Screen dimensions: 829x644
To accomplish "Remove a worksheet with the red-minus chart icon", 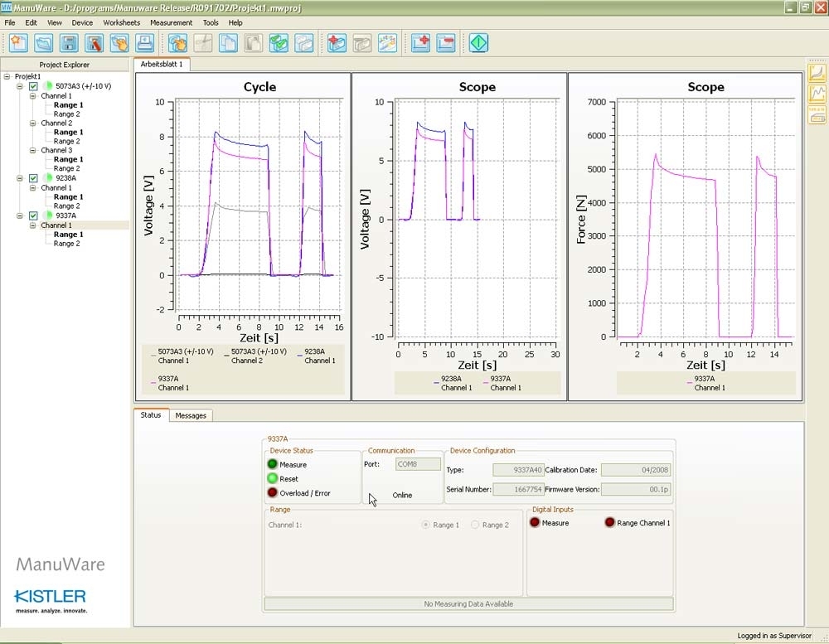I will [x=446, y=43].
